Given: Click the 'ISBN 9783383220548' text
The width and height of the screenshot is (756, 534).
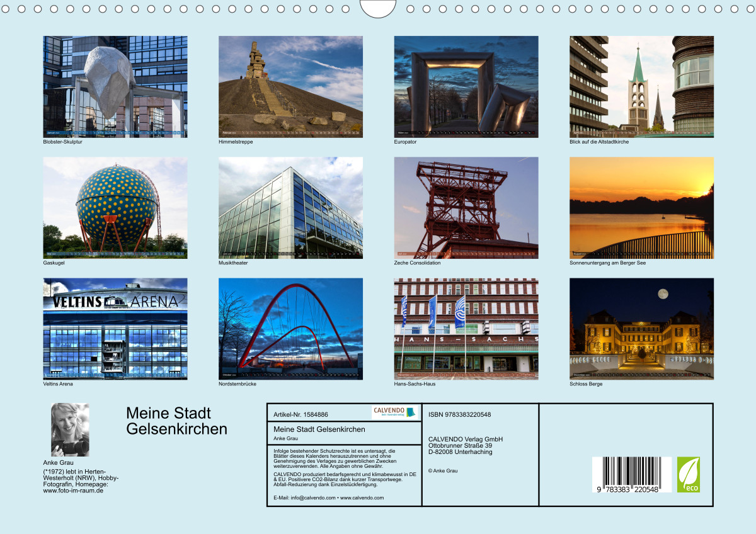Looking at the screenshot, I should tap(459, 414).
